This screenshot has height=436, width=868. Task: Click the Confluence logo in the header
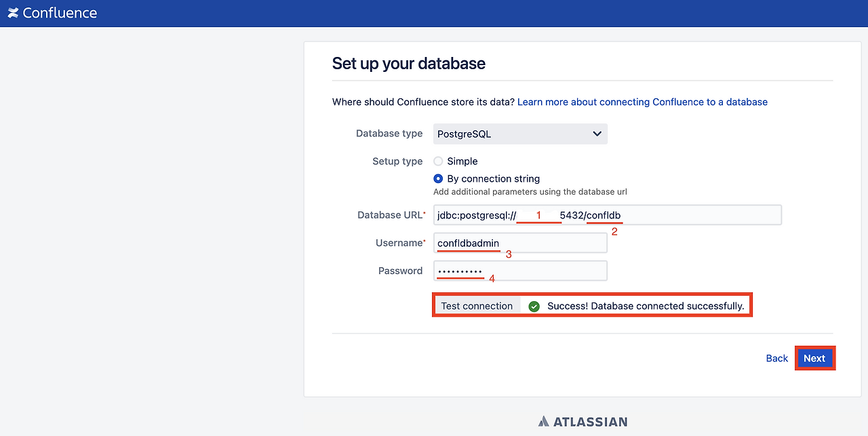tap(52, 13)
